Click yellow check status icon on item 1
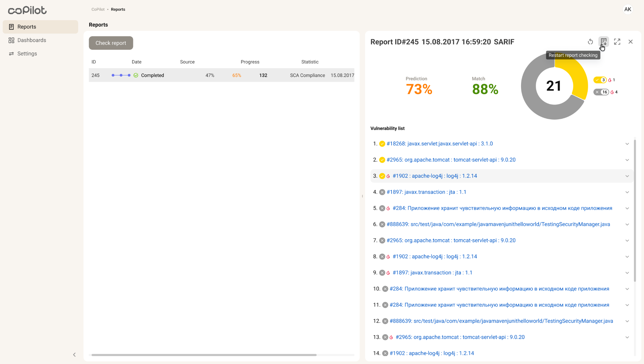This screenshot has height=364, width=644. tap(382, 144)
